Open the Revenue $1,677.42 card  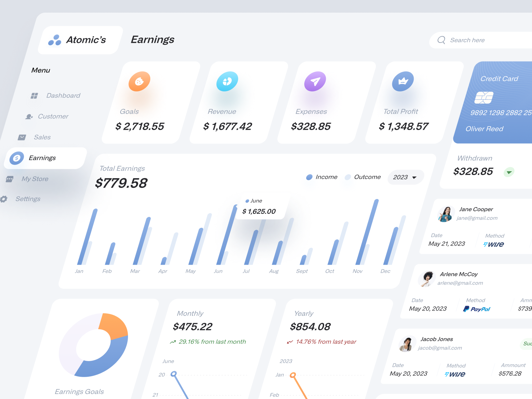pos(239,102)
